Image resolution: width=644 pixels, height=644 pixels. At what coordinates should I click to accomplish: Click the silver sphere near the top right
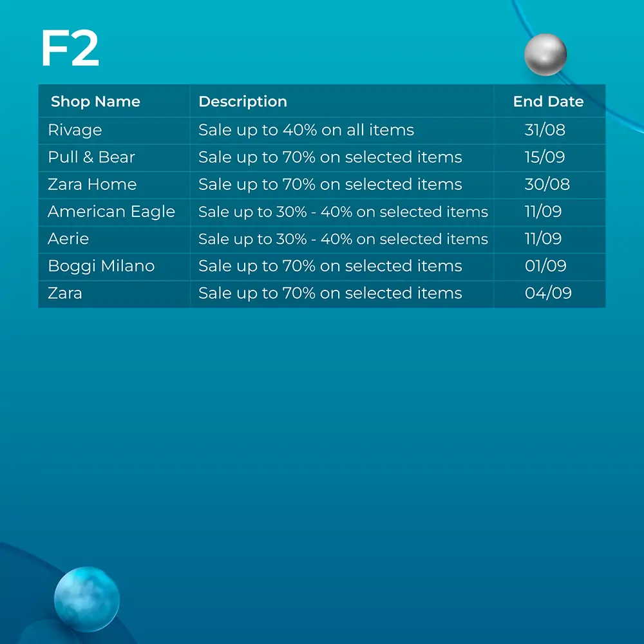click(545, 55)
